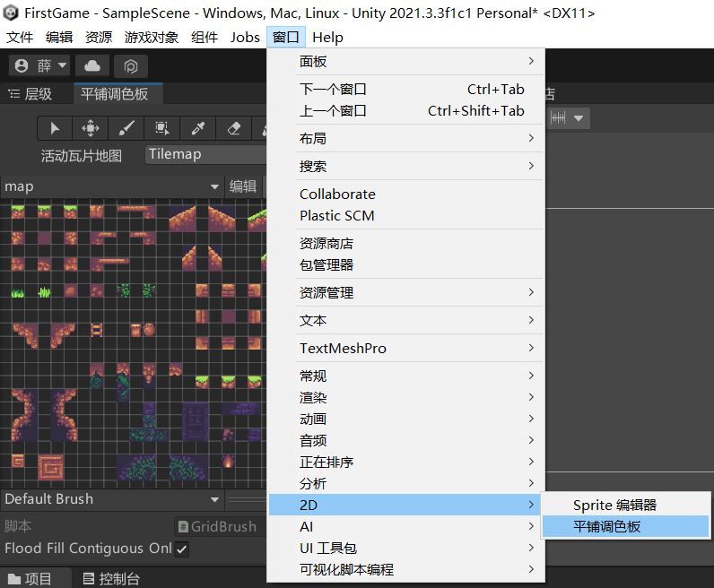
Task: Open 平铺调色板 from 2D submenu
Action: point(626,526)
